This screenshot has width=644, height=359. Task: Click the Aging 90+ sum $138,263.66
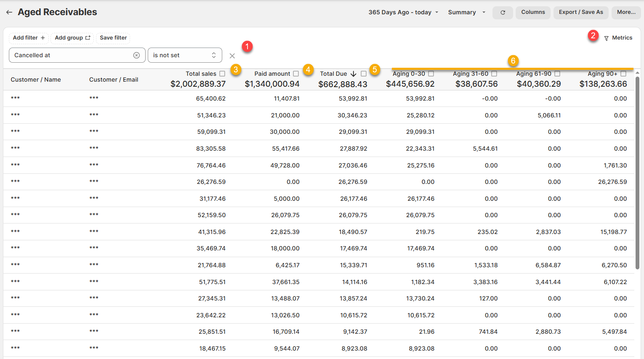603,84
